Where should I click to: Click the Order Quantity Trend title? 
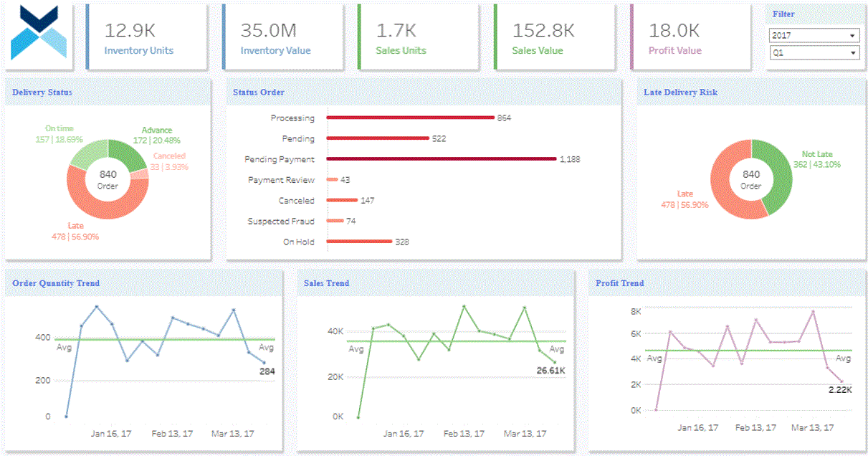[x=56, y=283]
